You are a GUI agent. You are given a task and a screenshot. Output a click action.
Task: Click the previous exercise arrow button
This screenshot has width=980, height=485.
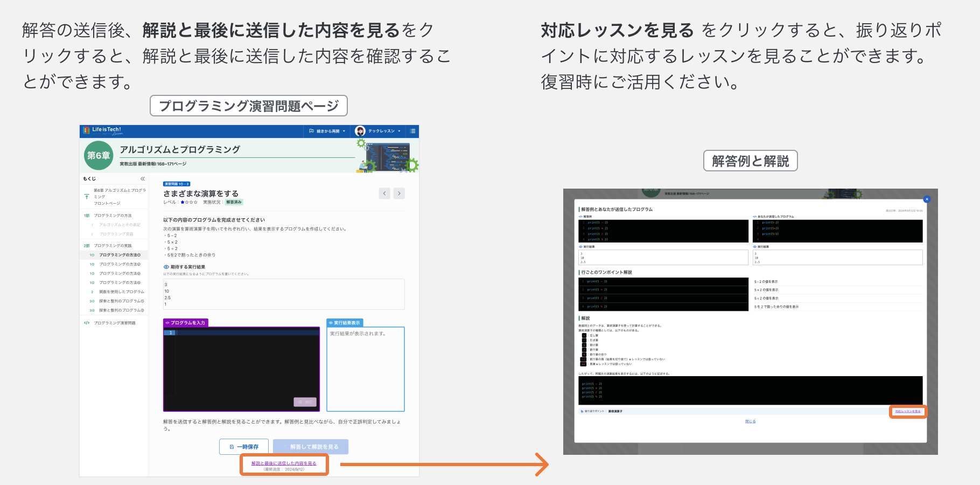[384, 193]
